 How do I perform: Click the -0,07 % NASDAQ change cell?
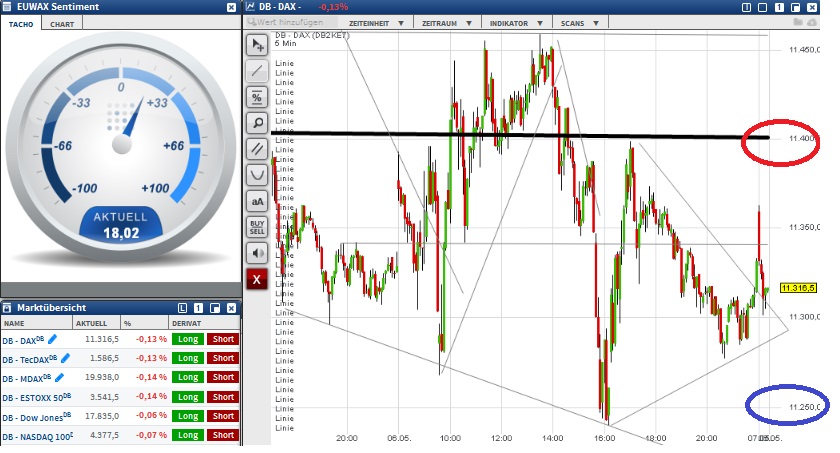151,435
